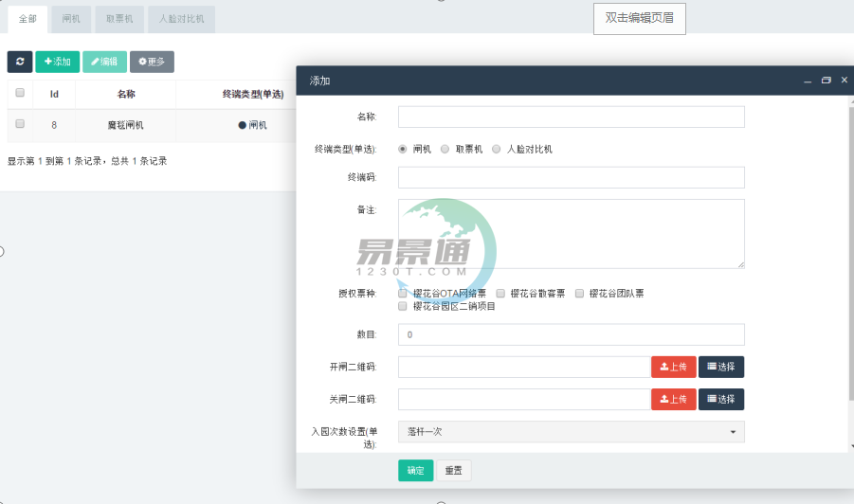
Task: Click the green 添加 plus button
Action: (x=57, y=62)
